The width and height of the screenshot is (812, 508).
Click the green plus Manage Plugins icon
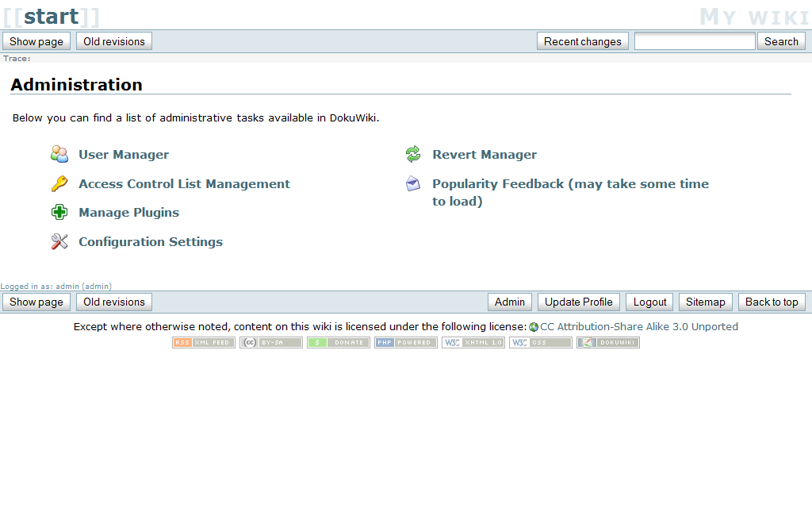[x=59, y=212]
